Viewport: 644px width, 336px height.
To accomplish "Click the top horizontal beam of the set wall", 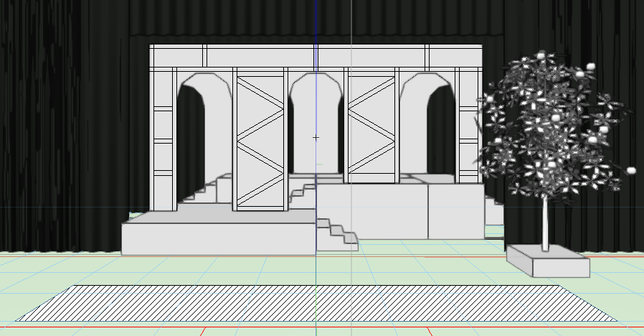I will click(x=316, y=55).
